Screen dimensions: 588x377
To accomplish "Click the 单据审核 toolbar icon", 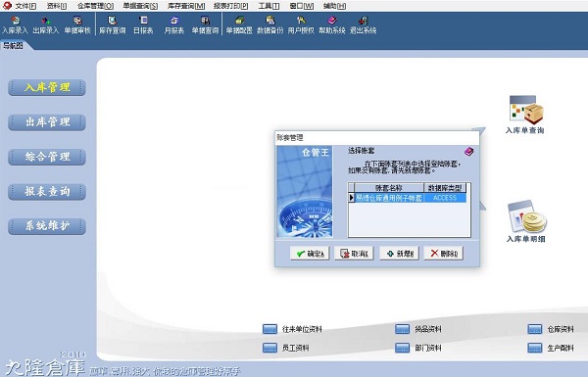I will point(77,24).
